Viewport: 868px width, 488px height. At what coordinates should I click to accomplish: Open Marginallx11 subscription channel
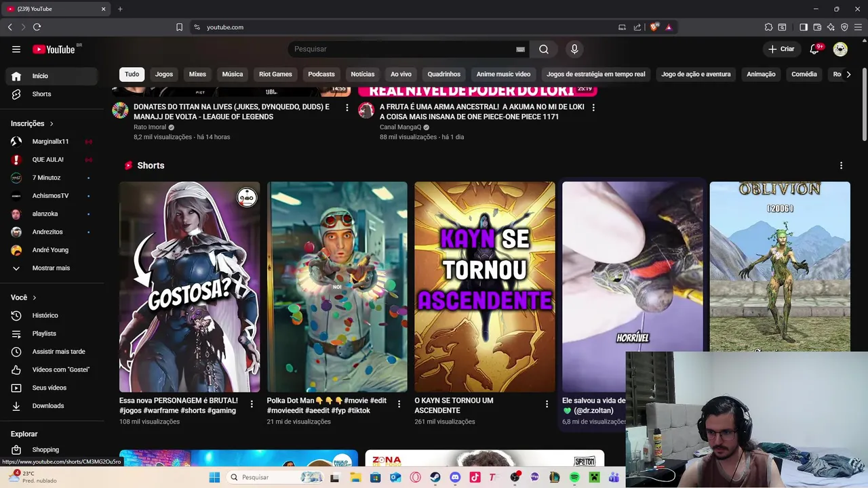52,142
